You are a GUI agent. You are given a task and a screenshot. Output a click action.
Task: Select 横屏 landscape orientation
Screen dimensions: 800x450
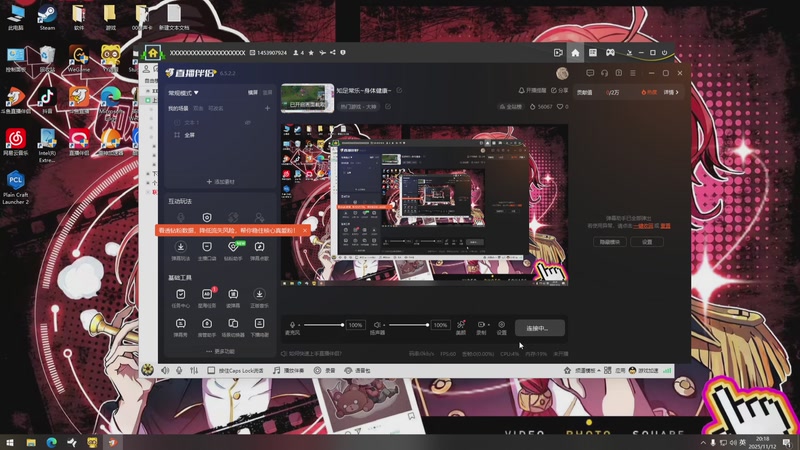tap(253, 93)
